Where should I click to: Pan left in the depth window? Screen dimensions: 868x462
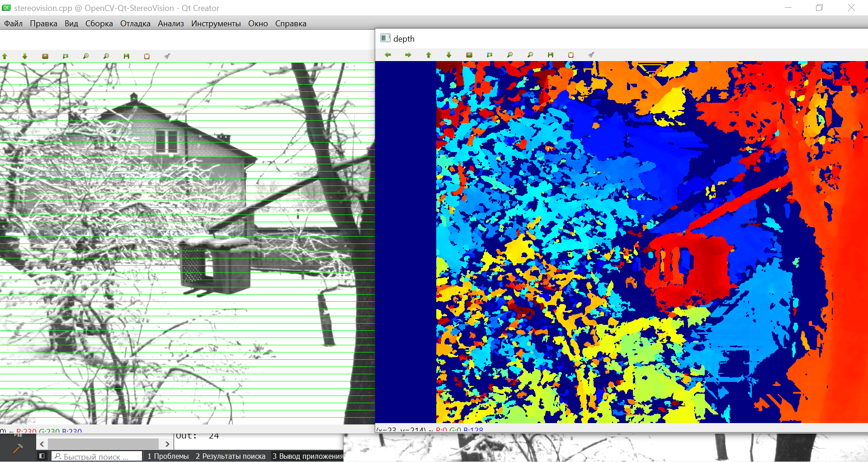[x=388, y=55]
